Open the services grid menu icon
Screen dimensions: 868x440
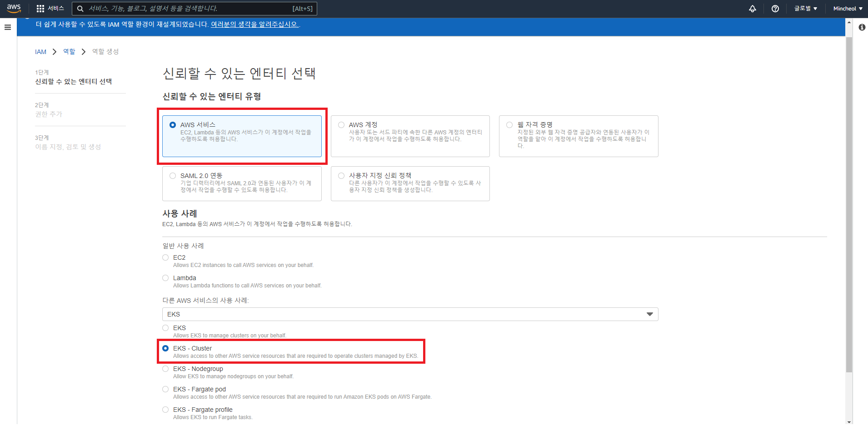(x=40, y=9)
